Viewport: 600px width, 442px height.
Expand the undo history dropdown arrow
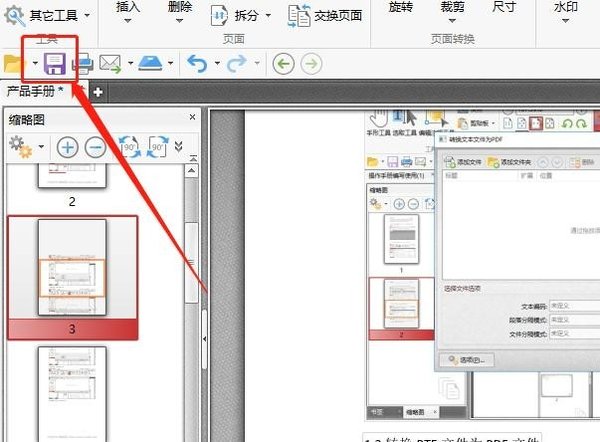tap(217, 63)
